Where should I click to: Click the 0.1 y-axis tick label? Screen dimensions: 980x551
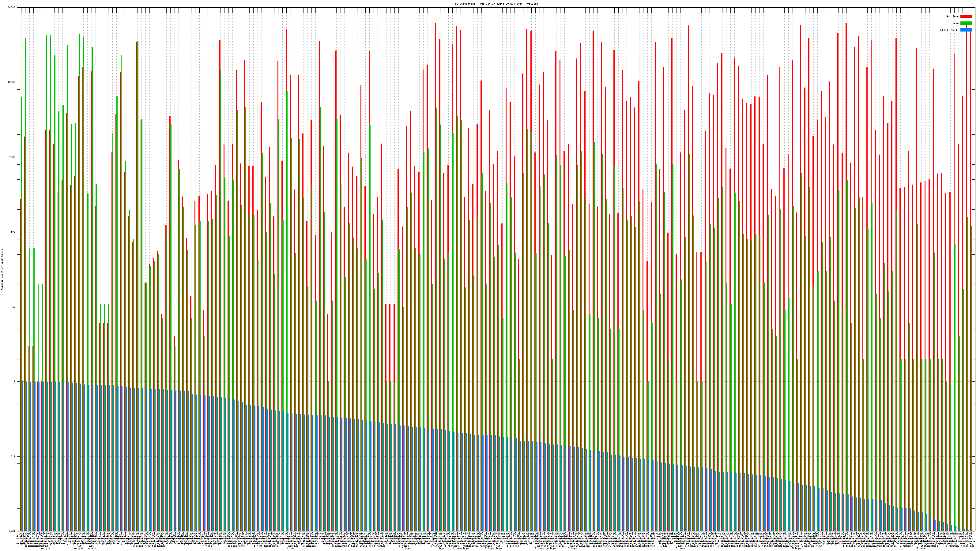13,456
